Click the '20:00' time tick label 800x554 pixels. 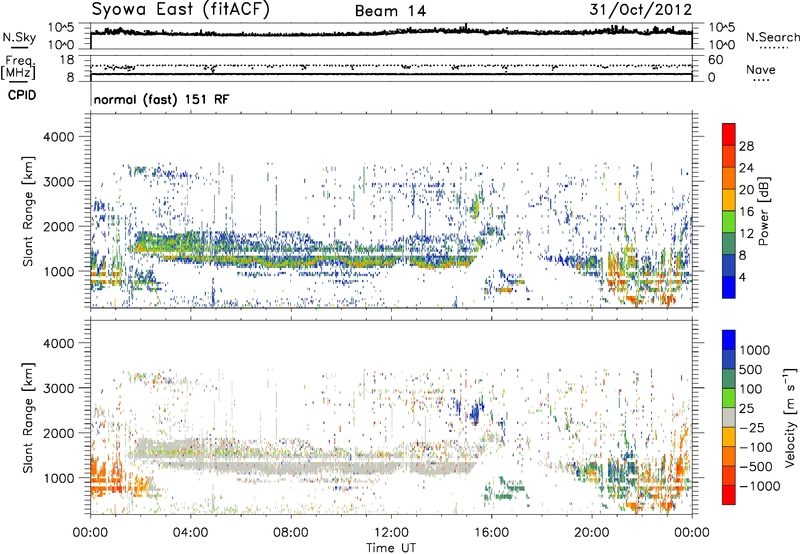click(592, 533)
